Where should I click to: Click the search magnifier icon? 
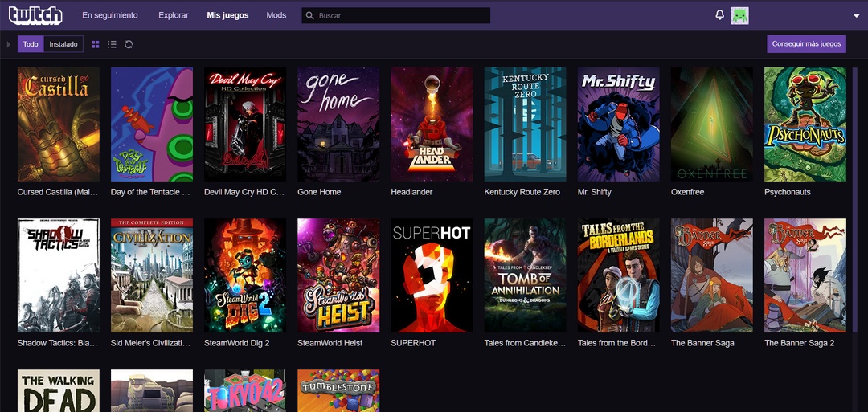[x=310, y=15]
